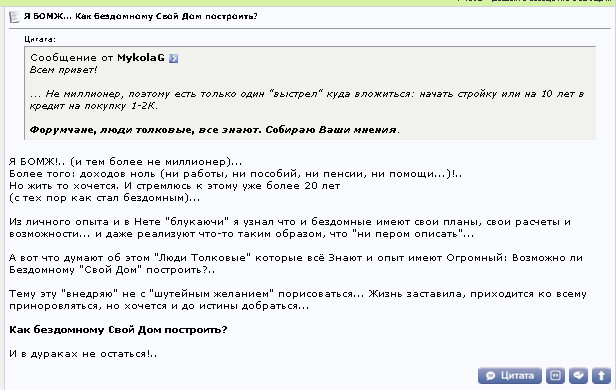Toggle multi-quote icon for this post

tap(555, 376)
